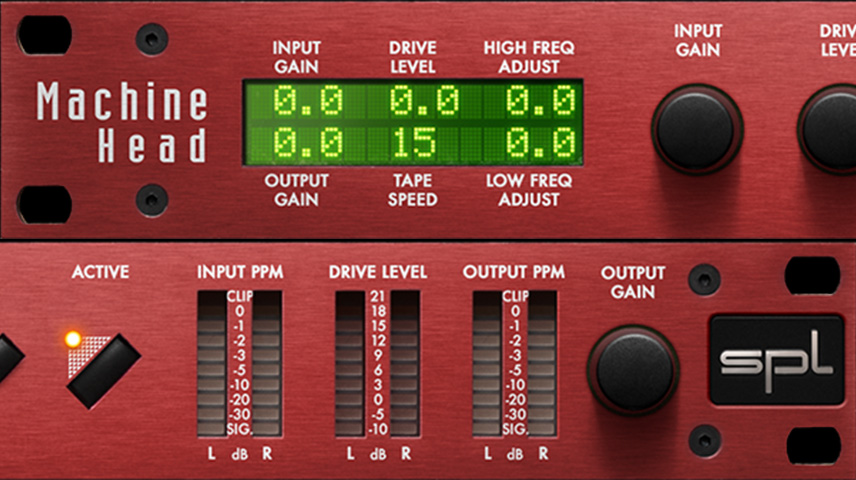This screenshot has width=856, height=480.
Task: Select the Drive Level display value 0.0
Action: tap(424, 101)
